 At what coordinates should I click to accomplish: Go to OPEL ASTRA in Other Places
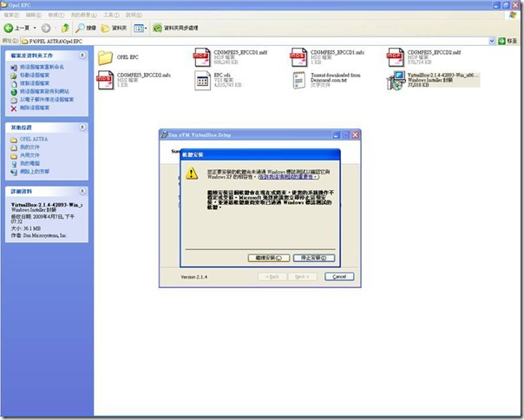tap(34, 139)
